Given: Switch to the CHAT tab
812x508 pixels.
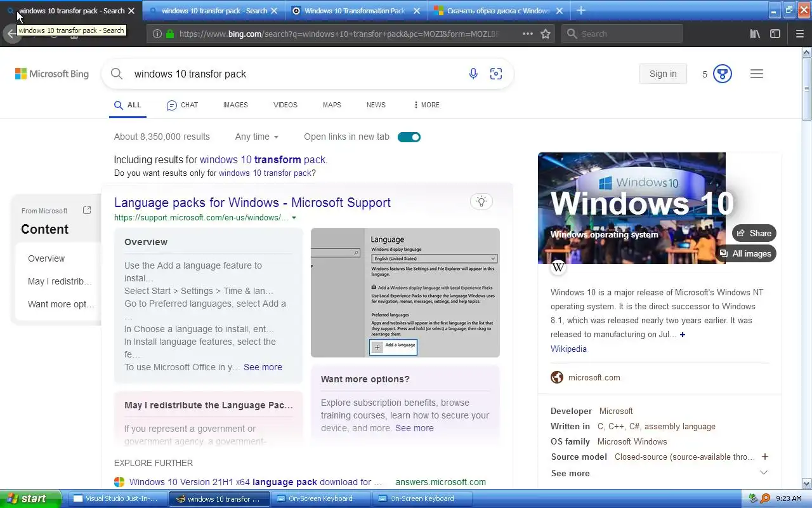Looking at the screenshot, I should (182, 105).
